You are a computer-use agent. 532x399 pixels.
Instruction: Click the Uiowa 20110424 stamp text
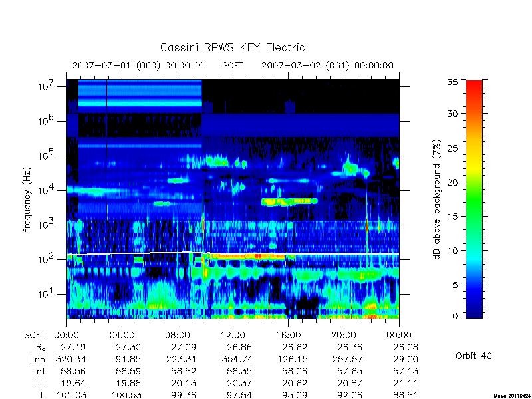click(x=512, y=396)
